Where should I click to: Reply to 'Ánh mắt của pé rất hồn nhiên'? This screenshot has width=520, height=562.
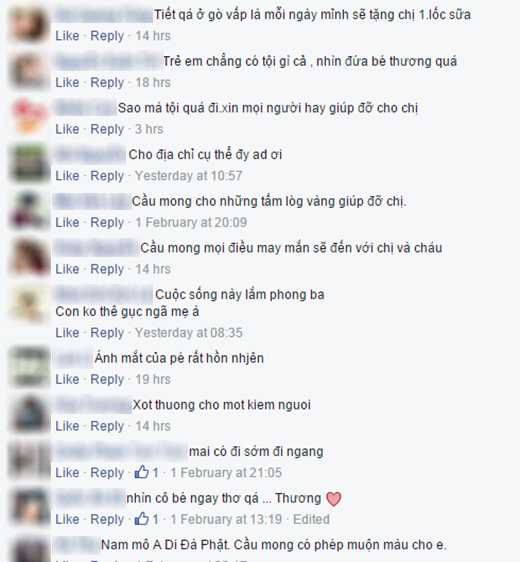(x=107, y=379)
